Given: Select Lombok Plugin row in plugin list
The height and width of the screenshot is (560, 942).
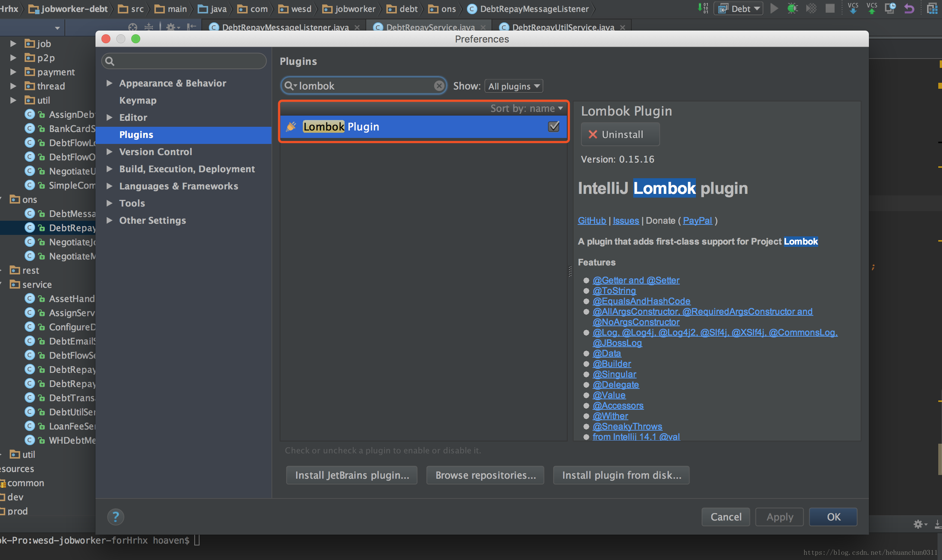Looking at the screenshot, I should pos(423,126).
